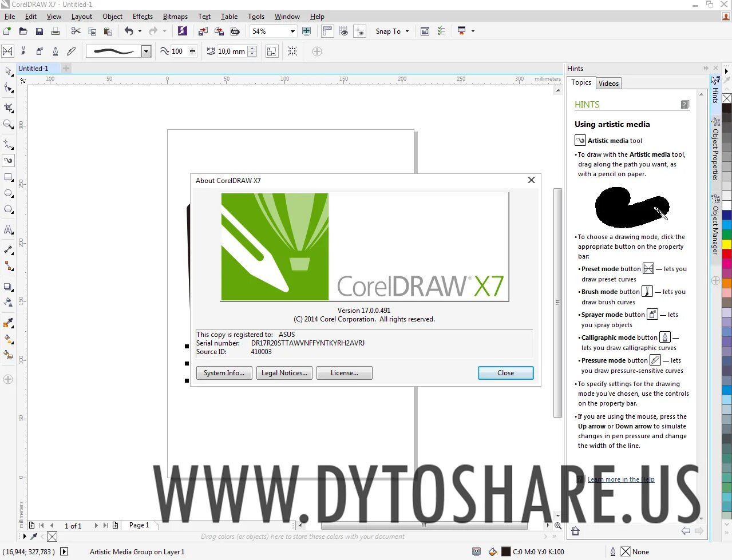Click the freehand smoothing 100 field

pos(179,51)
